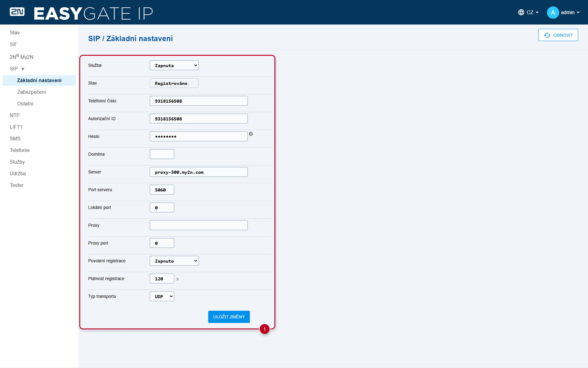The height and width of the screenshot is (368, 588).
Task: Click the EASYGATE IP title
Action: [x=93, y=13]
